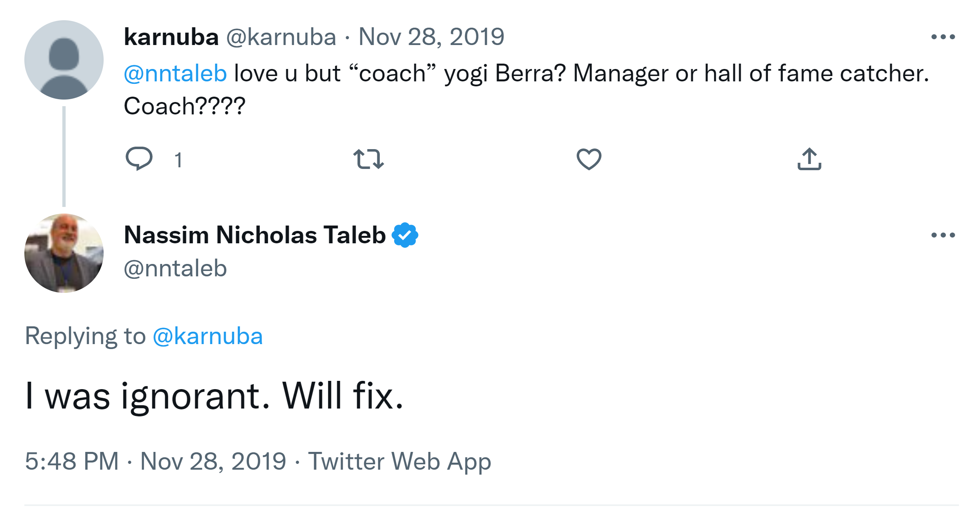The height and width of the screenshot is (518, 980).
Task: Click the 'I was ignorant. Will fix.' tweet text
Action: 214,396
